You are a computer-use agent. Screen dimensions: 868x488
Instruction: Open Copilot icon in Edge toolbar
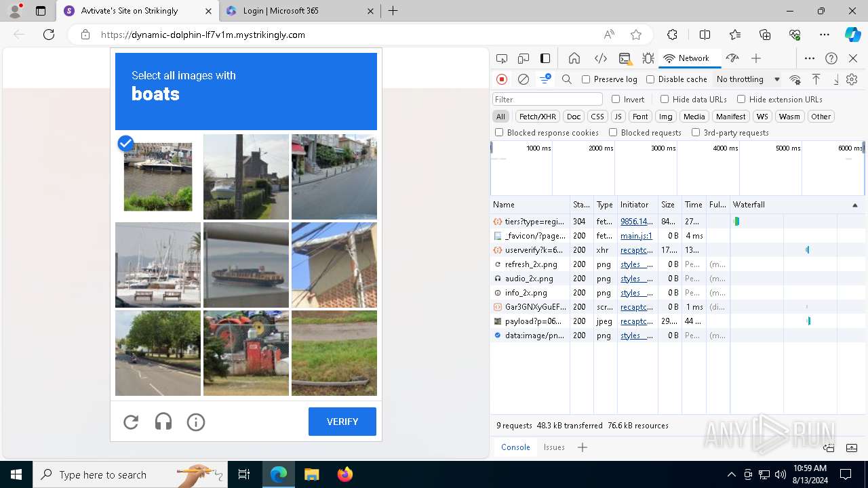coord(852,35)
